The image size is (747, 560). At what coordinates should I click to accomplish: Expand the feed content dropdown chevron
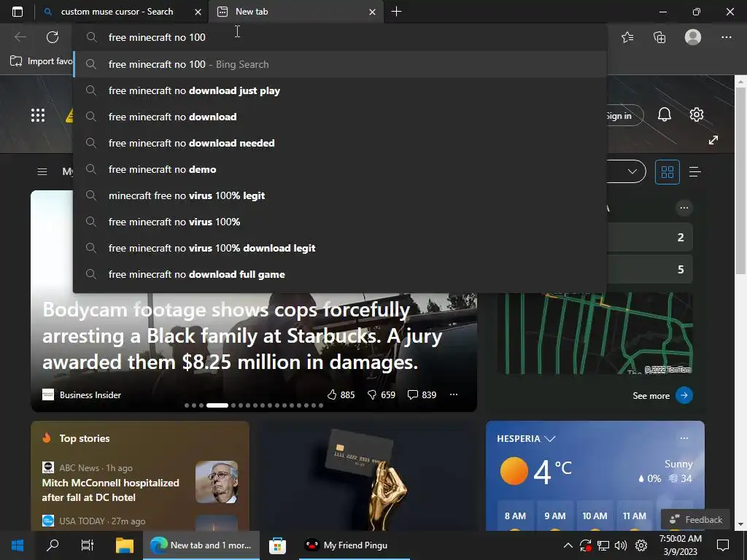coord(632,171)
